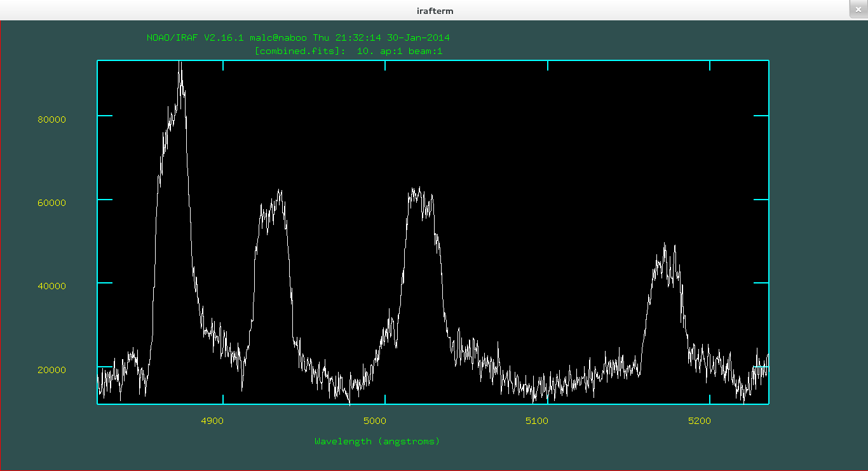This screenshot has height=471, width=868.
Task: Select the emission peak near 4940 angstroms
Action: (x=279, y=192)
